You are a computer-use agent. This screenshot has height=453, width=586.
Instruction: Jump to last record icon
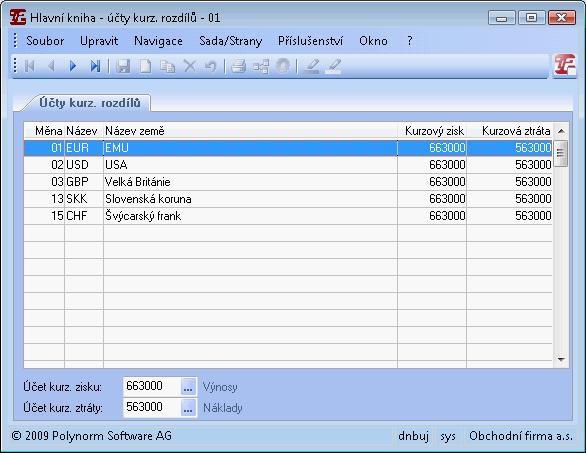[95, 67]
